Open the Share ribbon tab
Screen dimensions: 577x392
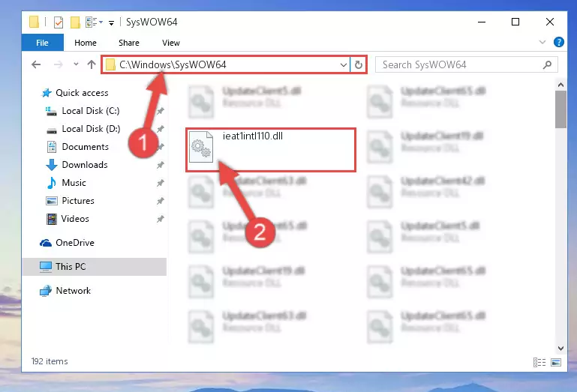tap(129, 43)
